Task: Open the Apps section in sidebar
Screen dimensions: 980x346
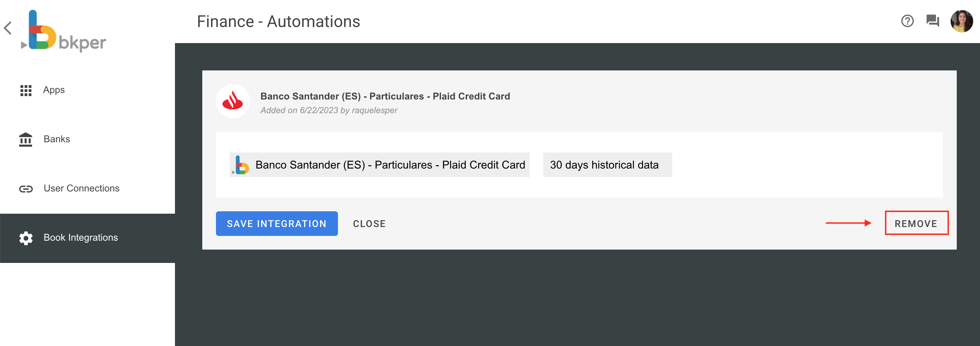Action: (x=53, y=90)
